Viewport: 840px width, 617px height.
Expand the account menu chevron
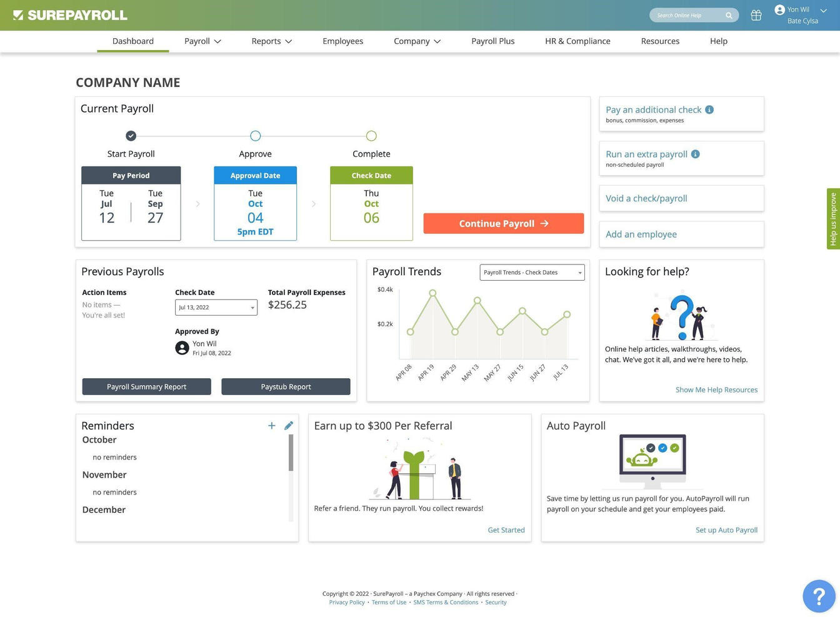(823, 10)
